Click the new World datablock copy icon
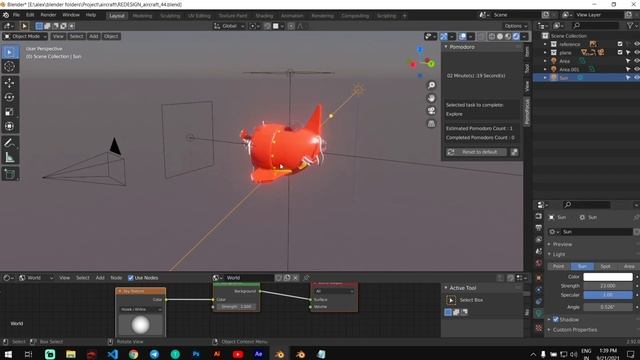The height and width of the screenshot is (360, 640). pyautogui.click(x=287, y=278)
